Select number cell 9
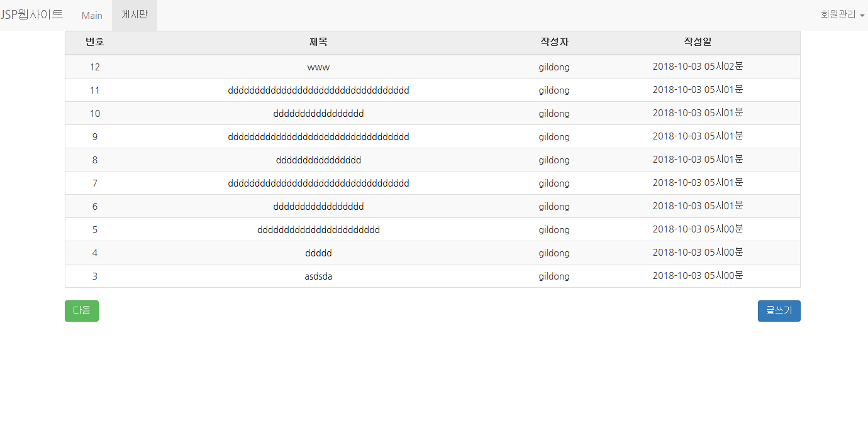 (95, 136)
